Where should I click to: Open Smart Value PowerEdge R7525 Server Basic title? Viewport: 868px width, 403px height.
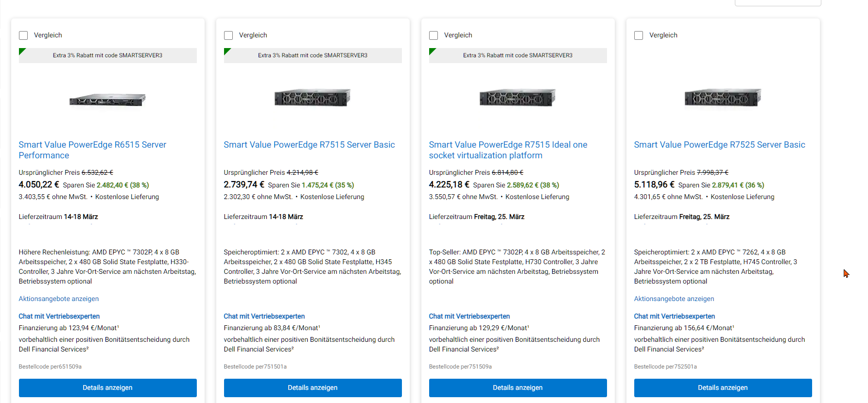[719, 145]
